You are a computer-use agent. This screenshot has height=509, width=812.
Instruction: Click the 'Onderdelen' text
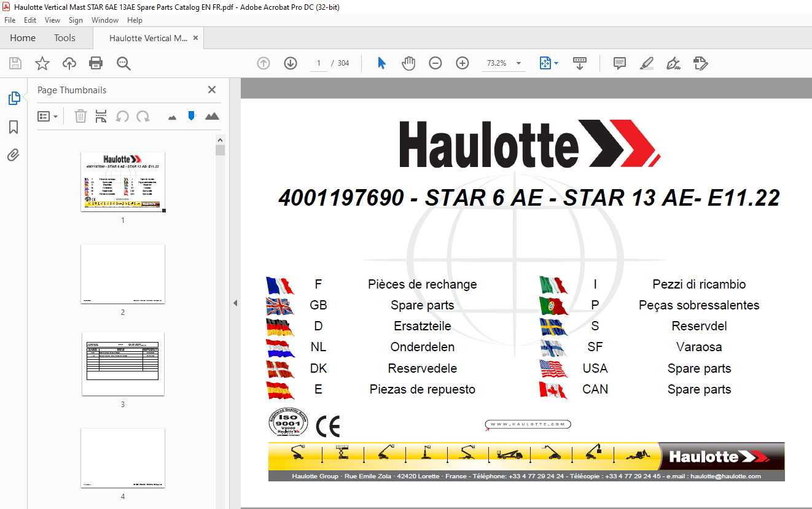(423, 347)
